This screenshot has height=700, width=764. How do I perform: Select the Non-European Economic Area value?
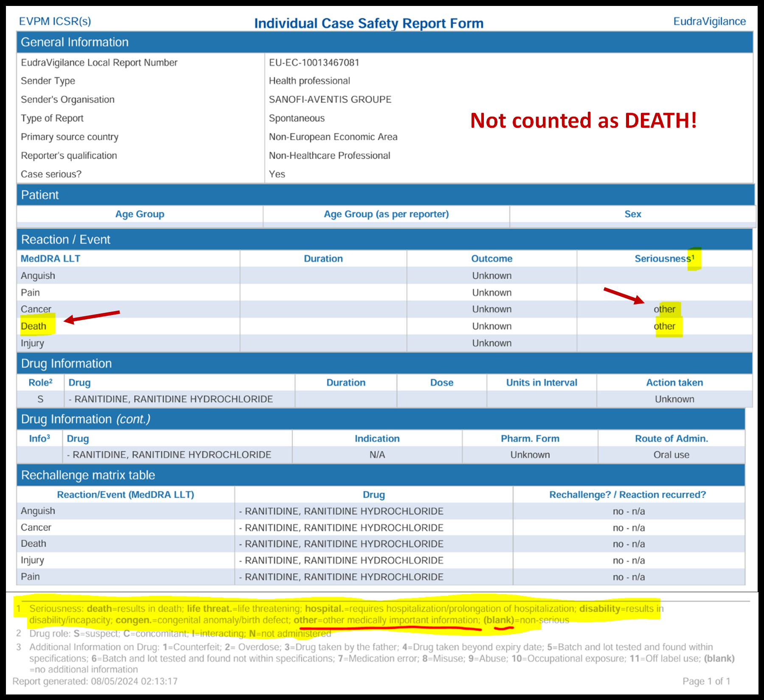click(333, 137)
